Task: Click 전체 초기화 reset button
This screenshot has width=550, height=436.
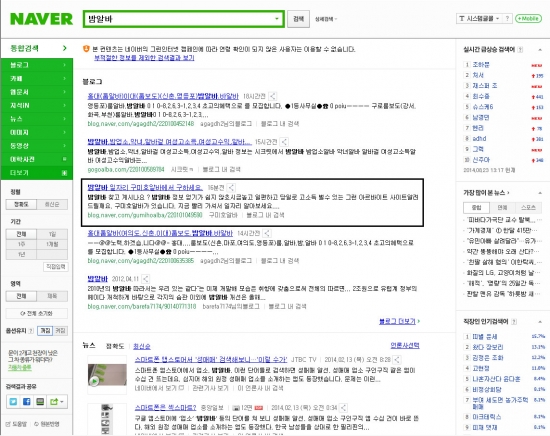Action: [x=37, y=313]
